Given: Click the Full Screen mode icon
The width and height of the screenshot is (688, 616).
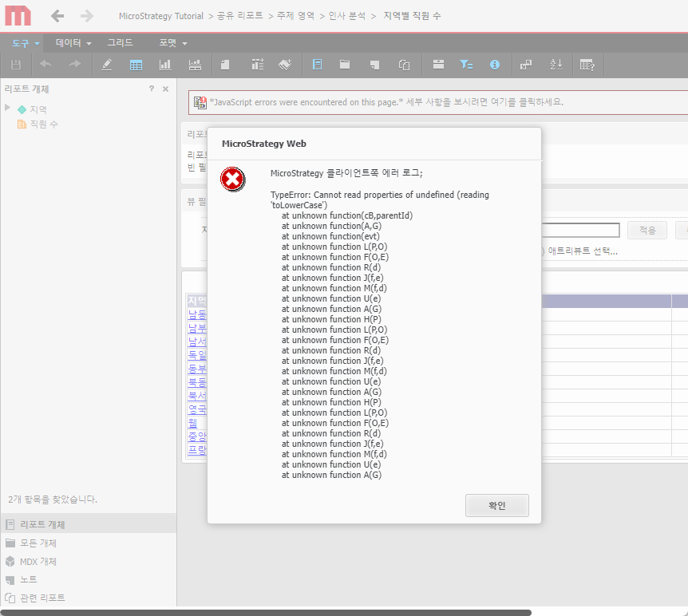Looking at the screenshot, I should (526, 65).
